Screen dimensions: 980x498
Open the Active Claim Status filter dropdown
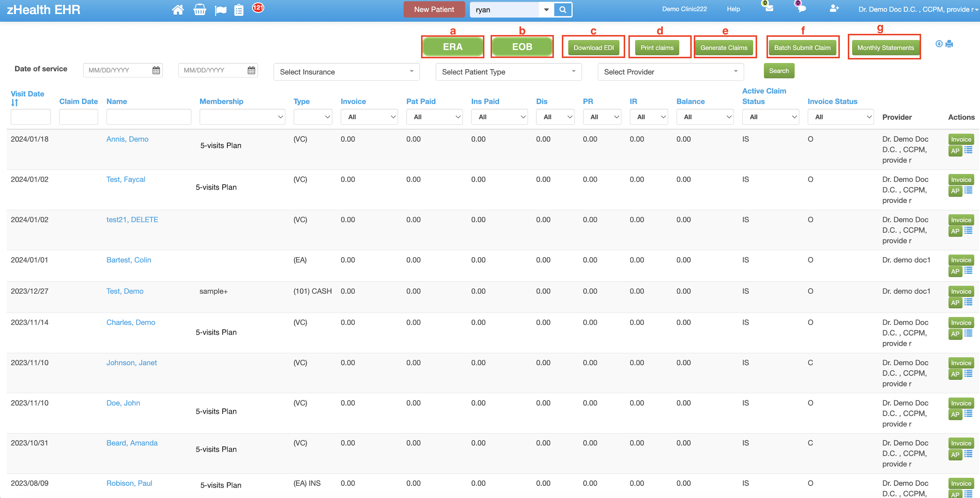(770, 117)
